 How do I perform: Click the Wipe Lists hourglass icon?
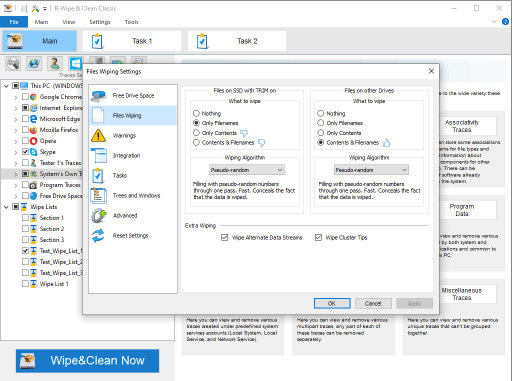[24, 207]
